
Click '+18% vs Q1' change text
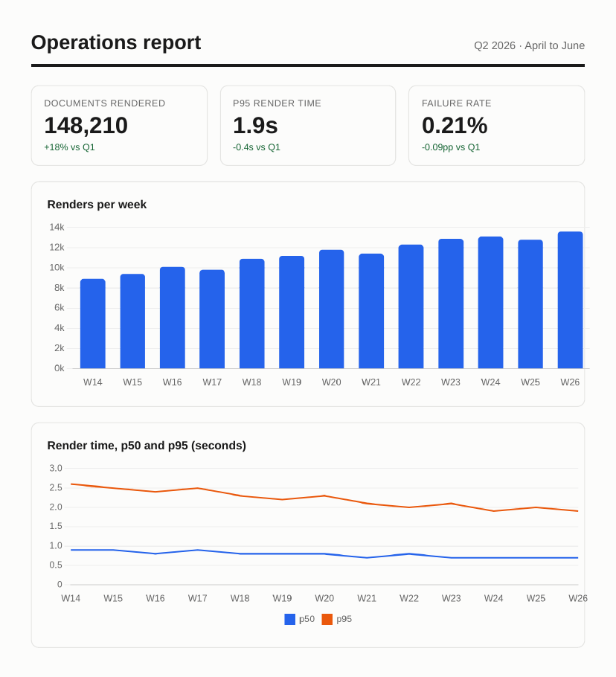69,147
